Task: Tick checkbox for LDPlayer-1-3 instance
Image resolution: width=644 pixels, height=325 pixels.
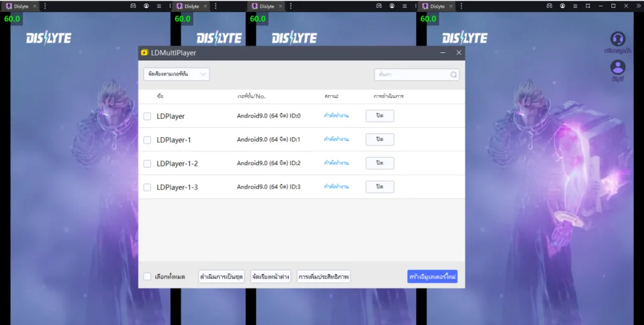Action: point(147,188)
